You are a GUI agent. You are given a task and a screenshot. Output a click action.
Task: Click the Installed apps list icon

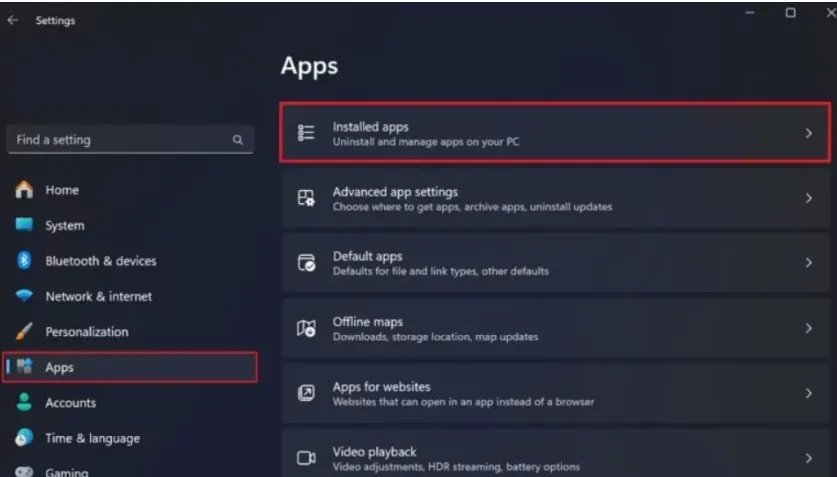pos(306,133)
